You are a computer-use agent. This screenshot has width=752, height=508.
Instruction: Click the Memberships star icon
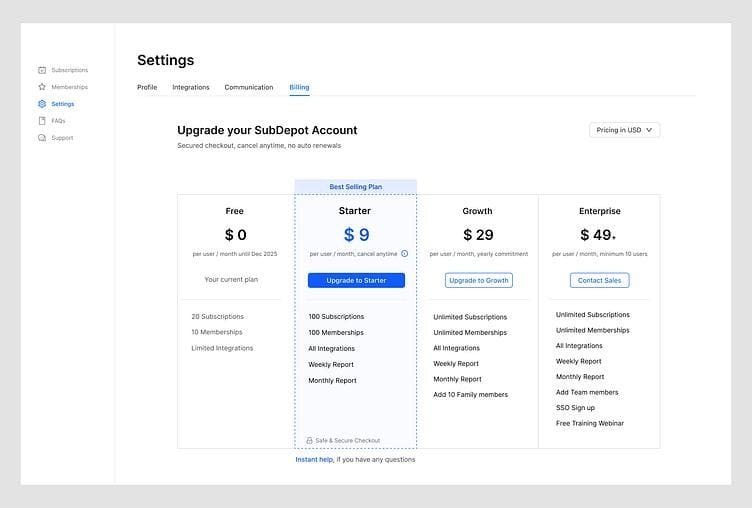[42, 87]
